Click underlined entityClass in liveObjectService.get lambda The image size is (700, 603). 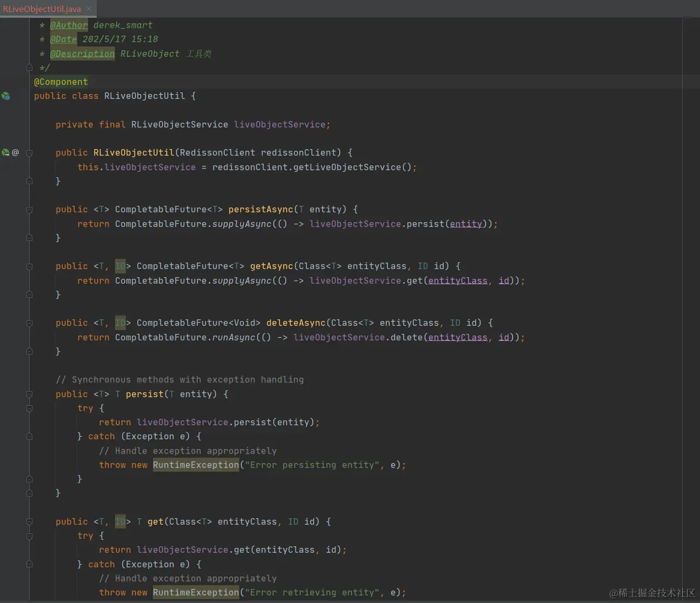coord(457,280)
